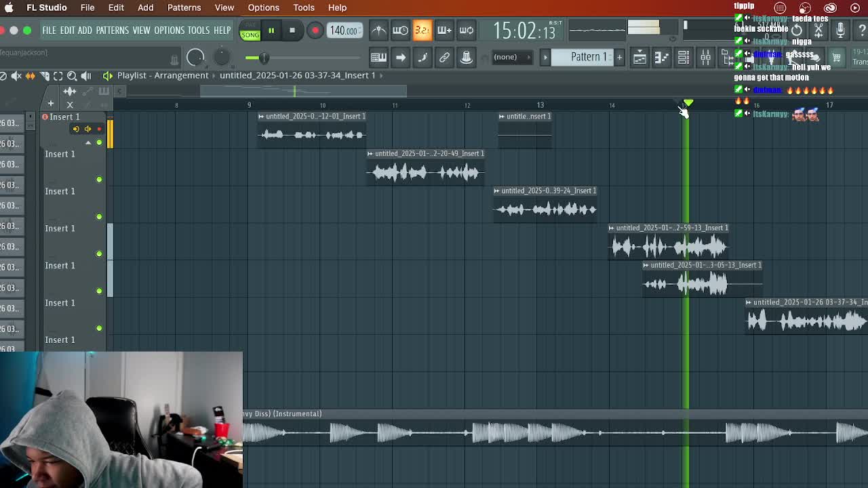Open the Mixer window icon

(x=705, y=58)
